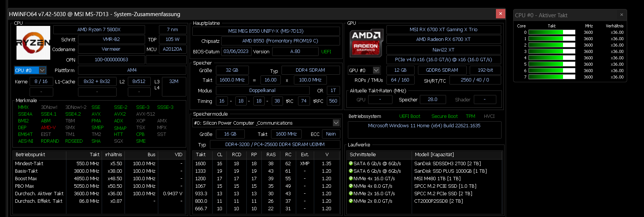Click the Core 7 clock bar

click(552, 77)
